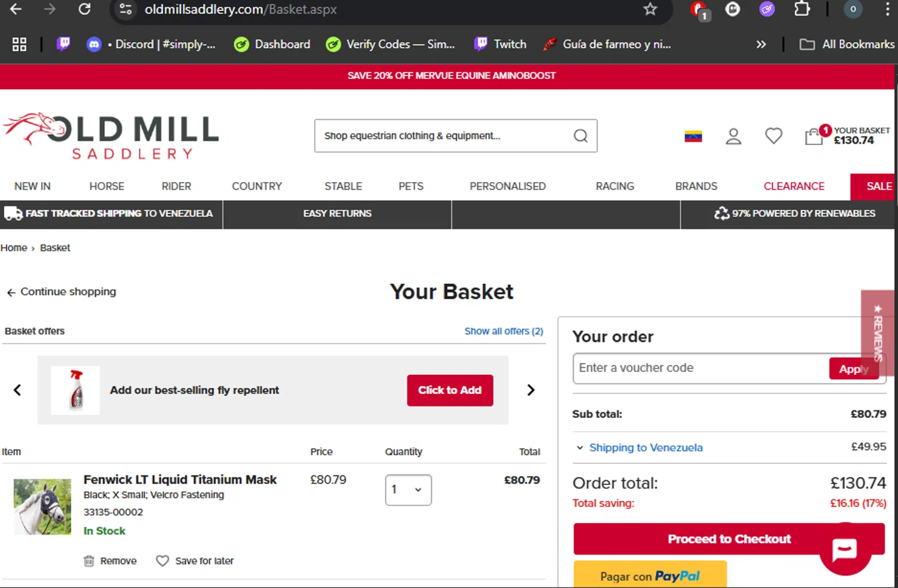Image resolution: width=898 pixels, height=588 pixels.
Task: Open the RIDER menu
Action: (x=176, y=186)
